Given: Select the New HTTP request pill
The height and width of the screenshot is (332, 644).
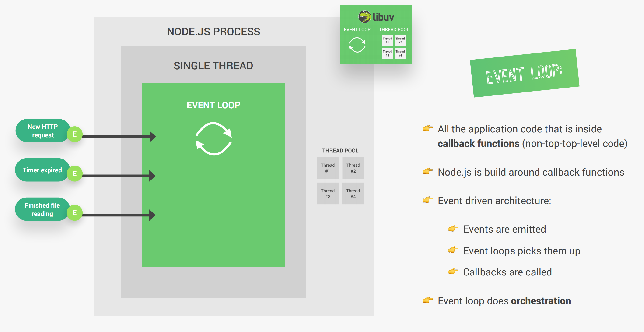Looking at the screenshot, I should click(x=42, y=131).
